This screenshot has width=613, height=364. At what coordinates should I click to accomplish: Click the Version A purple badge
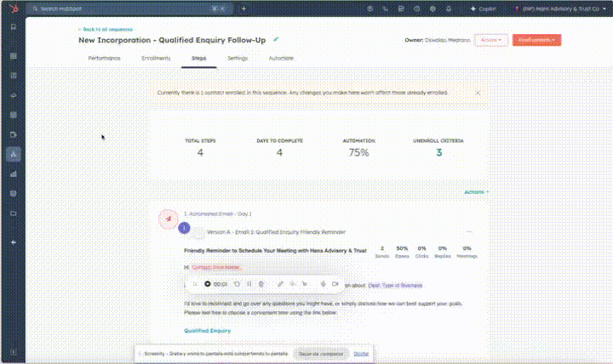[184, 228]
